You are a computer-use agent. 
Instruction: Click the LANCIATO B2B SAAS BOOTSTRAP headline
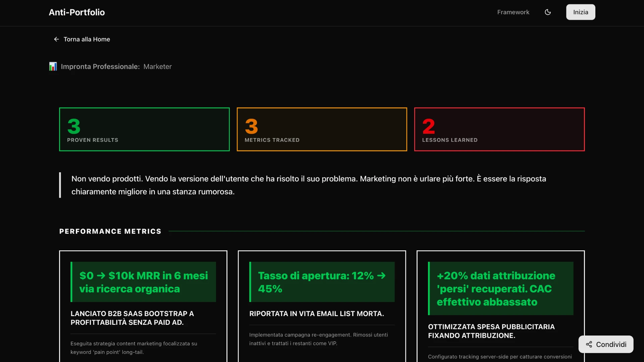(132, 318)
